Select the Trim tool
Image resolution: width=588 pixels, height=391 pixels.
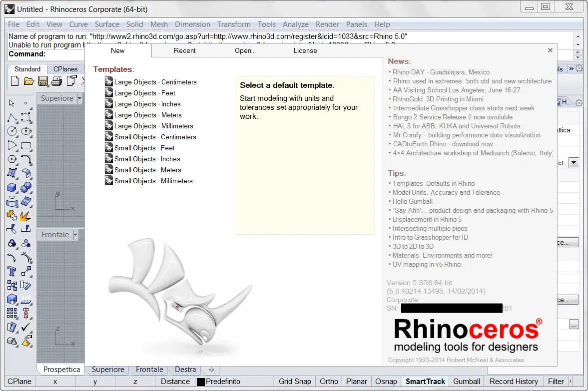pyautogui.click(x=12, y=229)
